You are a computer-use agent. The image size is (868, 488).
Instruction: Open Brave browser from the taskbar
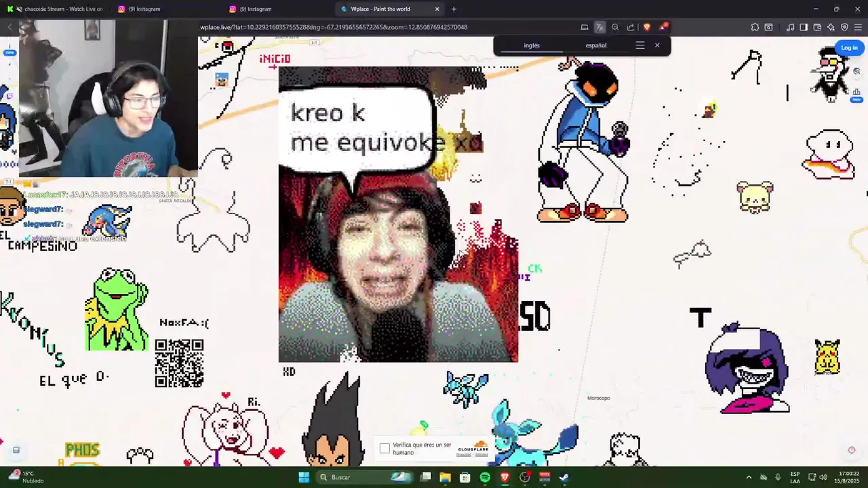coord(505,477)
